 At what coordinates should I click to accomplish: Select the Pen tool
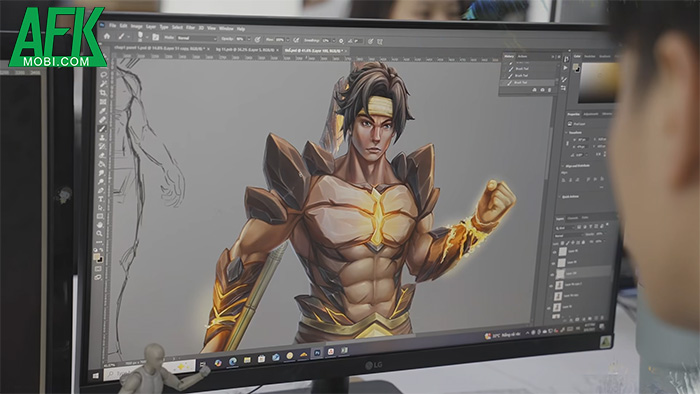(x=100, y=191)
